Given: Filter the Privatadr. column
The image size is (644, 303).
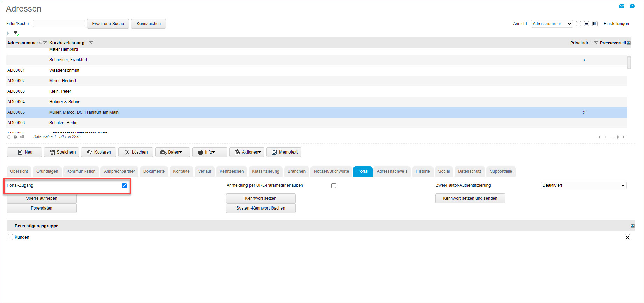Looking at the screenshot, I should click(596, 43).
